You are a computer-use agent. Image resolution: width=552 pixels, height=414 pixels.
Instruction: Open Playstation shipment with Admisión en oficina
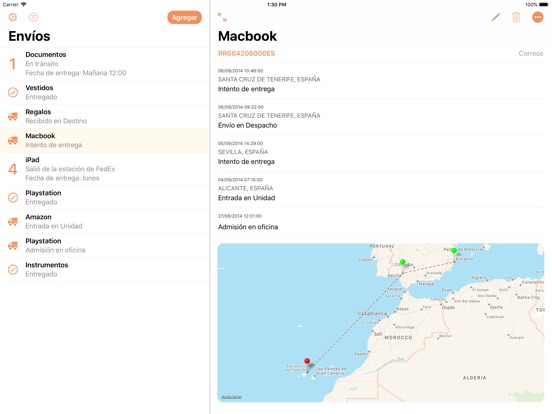point(105,246)
